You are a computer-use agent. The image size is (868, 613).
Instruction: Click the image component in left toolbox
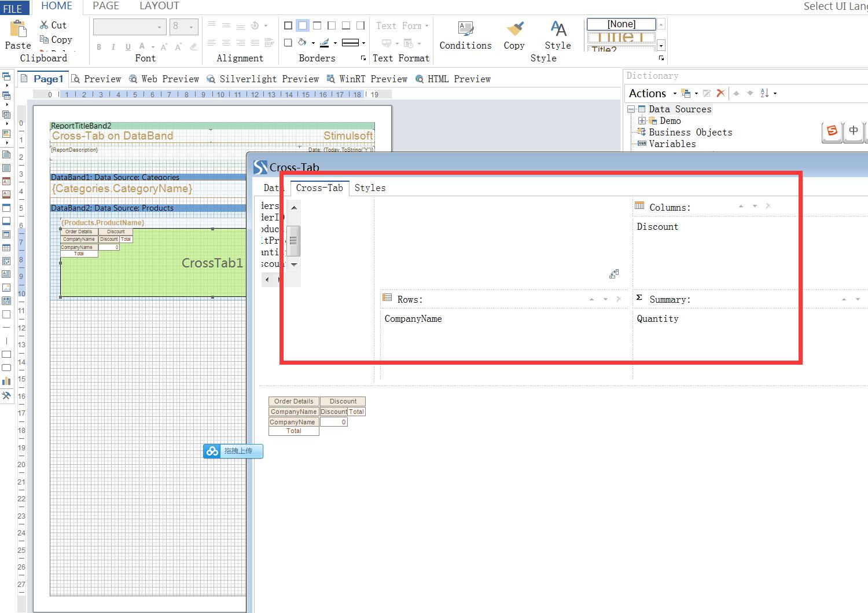[x=6, y=288]
